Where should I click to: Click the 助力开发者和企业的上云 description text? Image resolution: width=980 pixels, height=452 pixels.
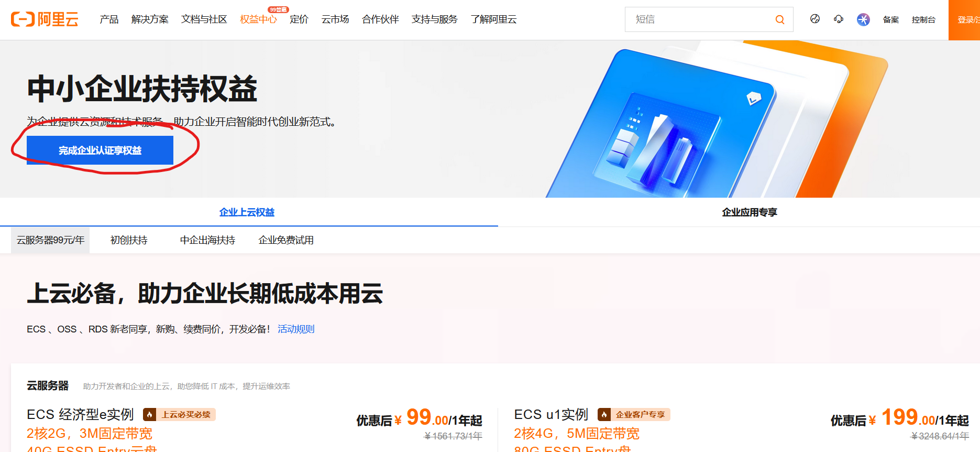point(186,386)
